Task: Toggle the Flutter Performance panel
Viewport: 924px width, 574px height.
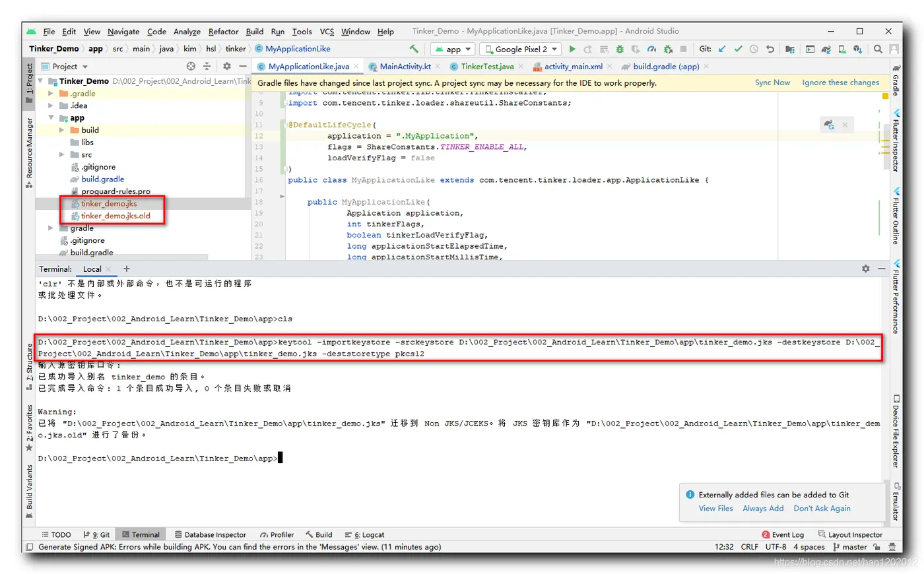Action: point(896,297)
